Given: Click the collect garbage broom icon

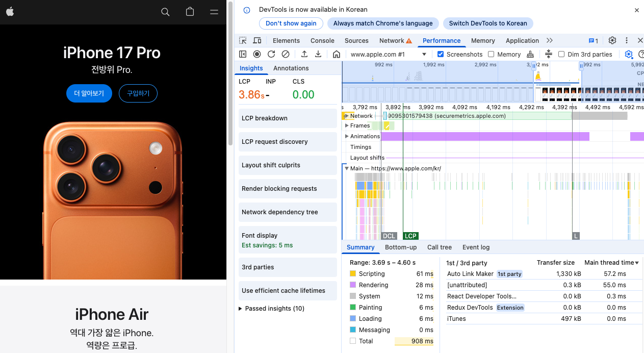Looking at the screenshot, I should click(530, 54).
